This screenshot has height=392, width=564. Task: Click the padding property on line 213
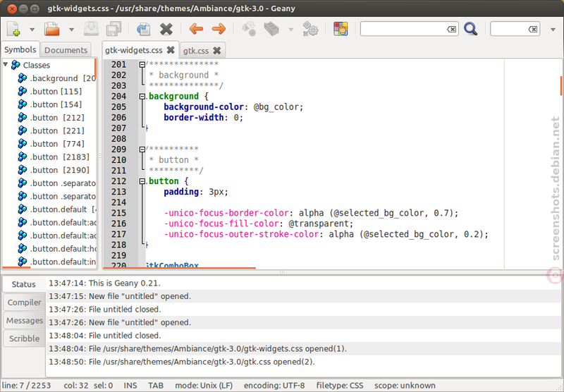(x=181, y=192)
